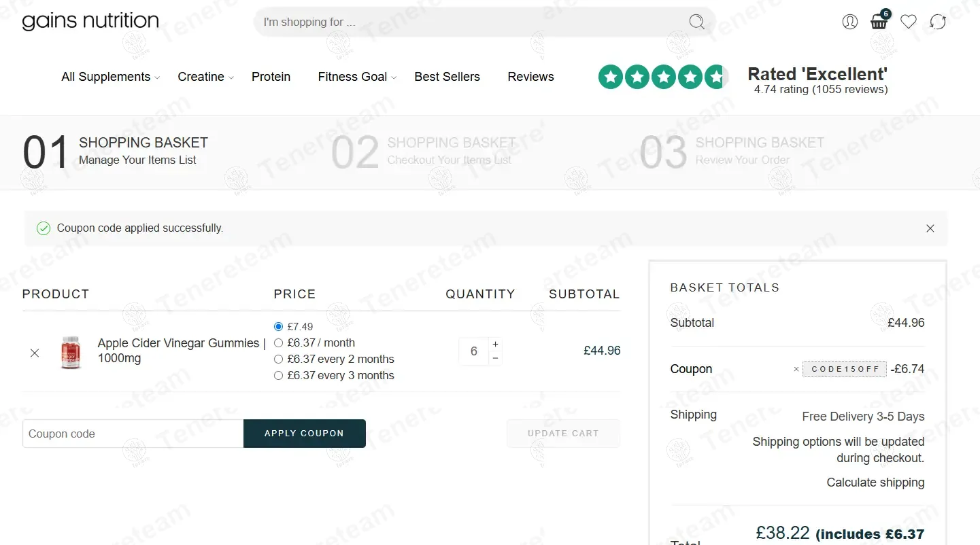Remove Apple Cider Vinegar Gummies from basket

[35, 353]
